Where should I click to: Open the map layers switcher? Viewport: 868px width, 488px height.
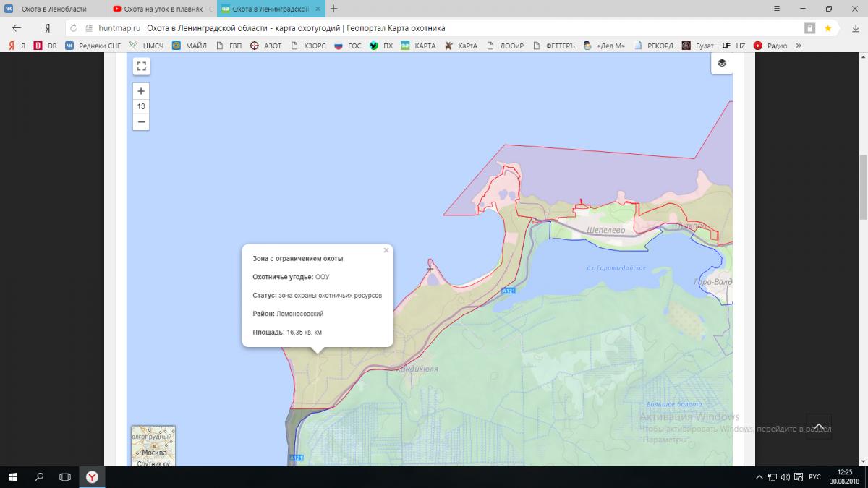(x=722, y=63)
